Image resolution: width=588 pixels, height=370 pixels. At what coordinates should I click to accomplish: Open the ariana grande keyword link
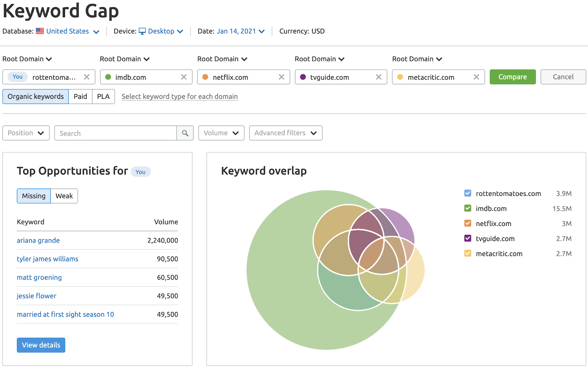coord(38,240)
